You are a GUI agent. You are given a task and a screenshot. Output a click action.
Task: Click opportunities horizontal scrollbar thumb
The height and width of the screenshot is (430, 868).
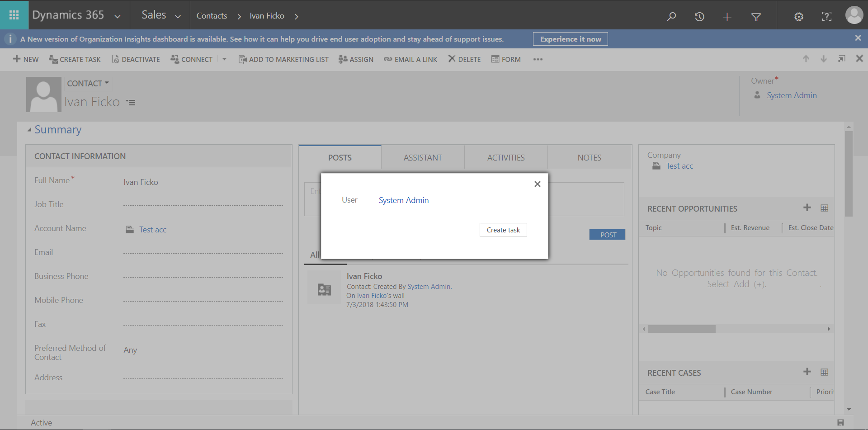pyautogui.click(x=682, y=329)
